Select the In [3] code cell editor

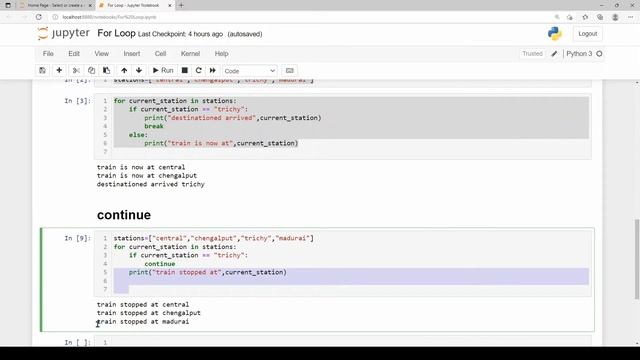[x=342, y=126]
